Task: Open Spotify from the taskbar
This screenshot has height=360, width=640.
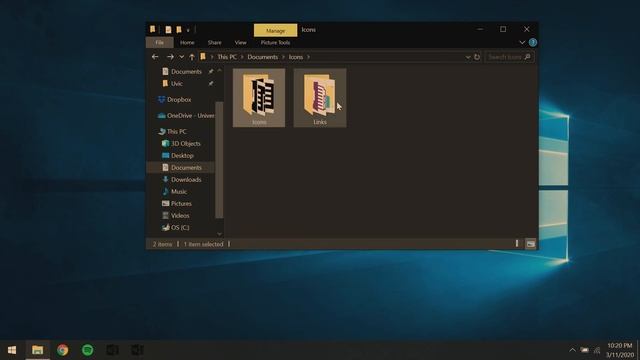Action: [87, 350]
